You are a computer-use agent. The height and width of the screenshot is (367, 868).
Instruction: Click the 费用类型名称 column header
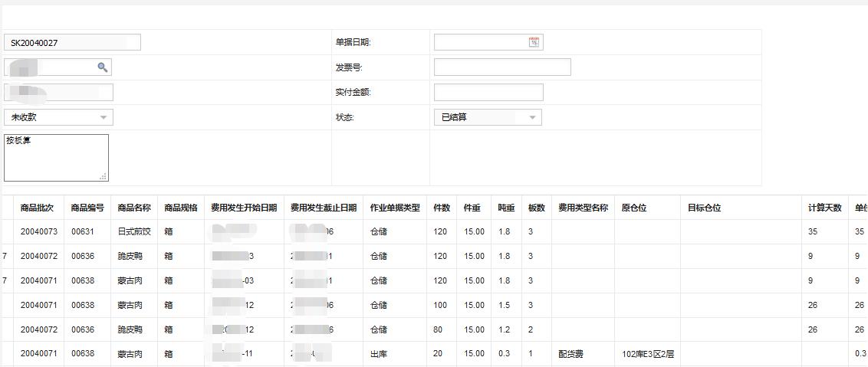(583, 208)
